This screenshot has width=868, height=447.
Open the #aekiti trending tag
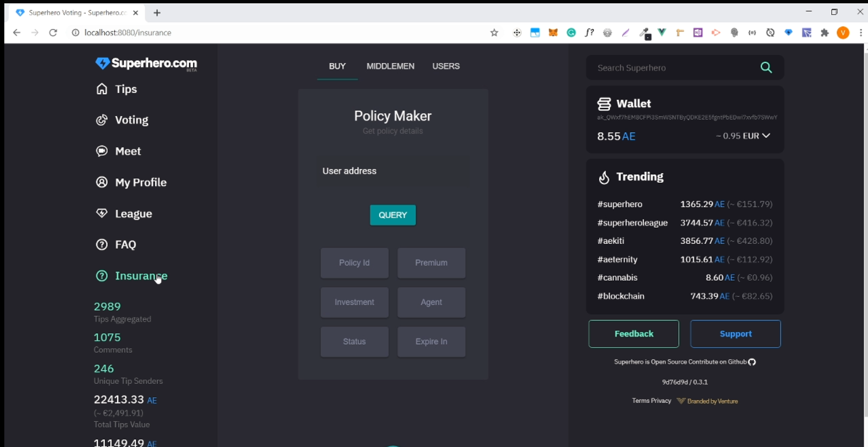(611, 241)
